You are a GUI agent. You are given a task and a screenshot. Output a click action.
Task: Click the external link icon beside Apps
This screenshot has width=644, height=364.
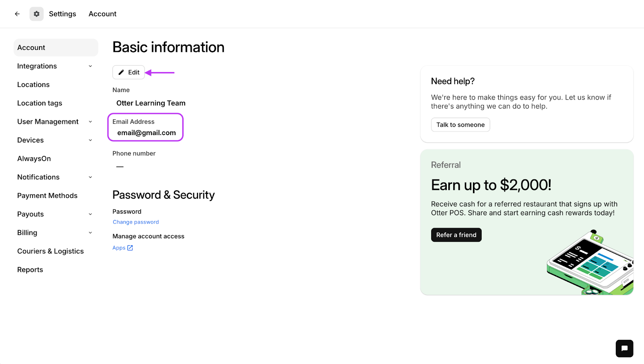tap(130, 248)
